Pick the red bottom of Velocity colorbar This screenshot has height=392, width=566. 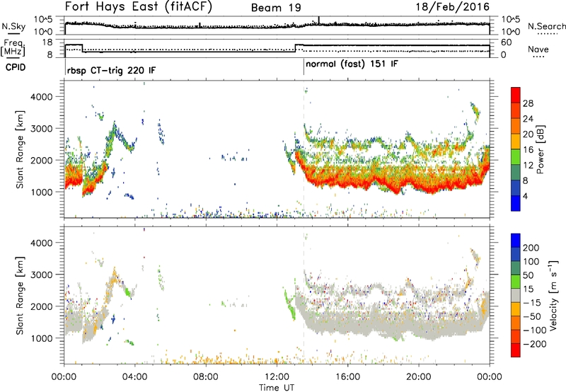[516, 350]
